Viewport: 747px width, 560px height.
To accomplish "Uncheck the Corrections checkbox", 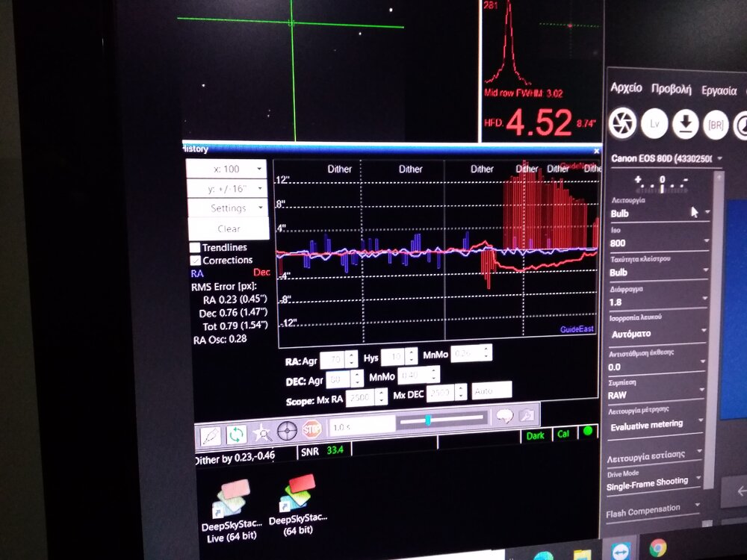I will [x=196, y=261].
